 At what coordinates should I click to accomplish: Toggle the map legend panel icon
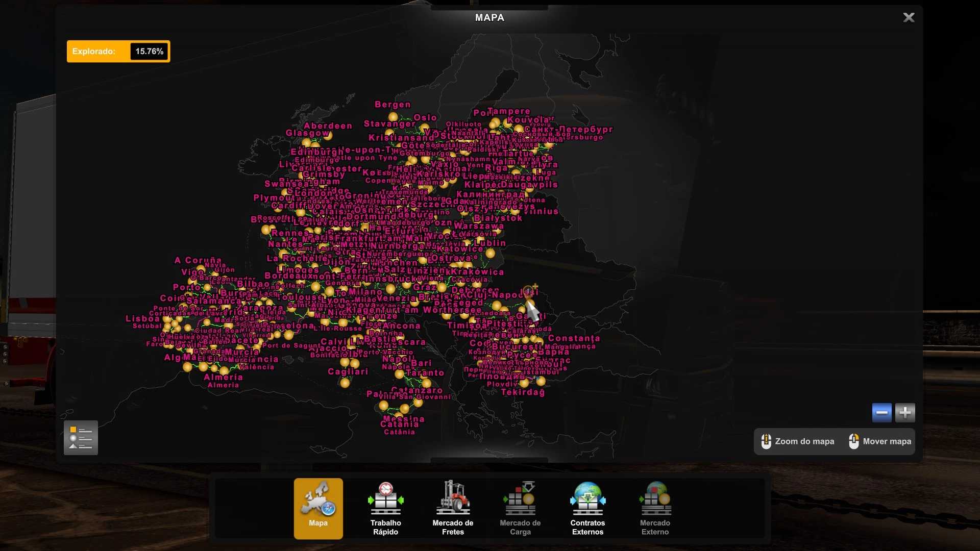pyautogui.click(x=81, y=438)
